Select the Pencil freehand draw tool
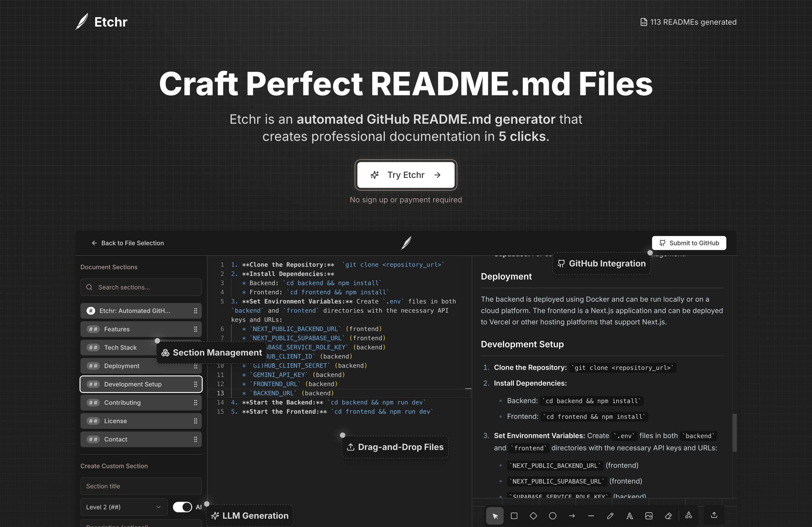Image resolution: width=812 pixels, height=527 pixels. pyautogui.click(x=610, y=516)
